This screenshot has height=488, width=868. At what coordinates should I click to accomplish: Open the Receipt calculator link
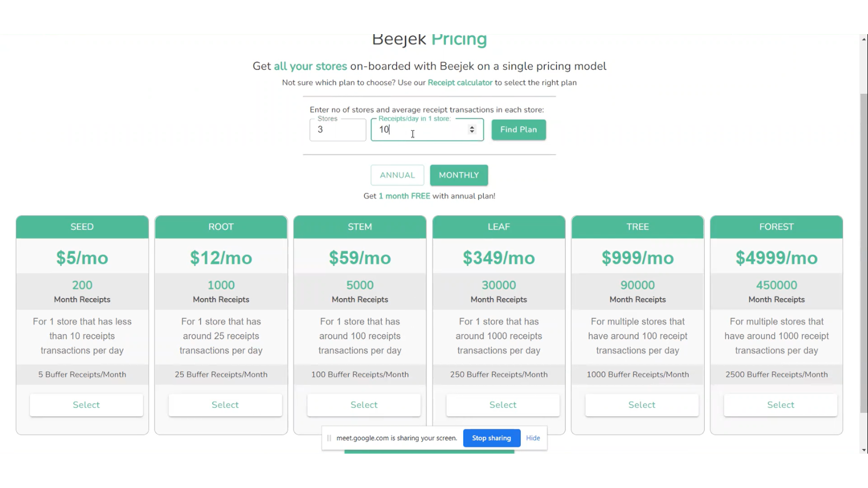tap(459, 82)
